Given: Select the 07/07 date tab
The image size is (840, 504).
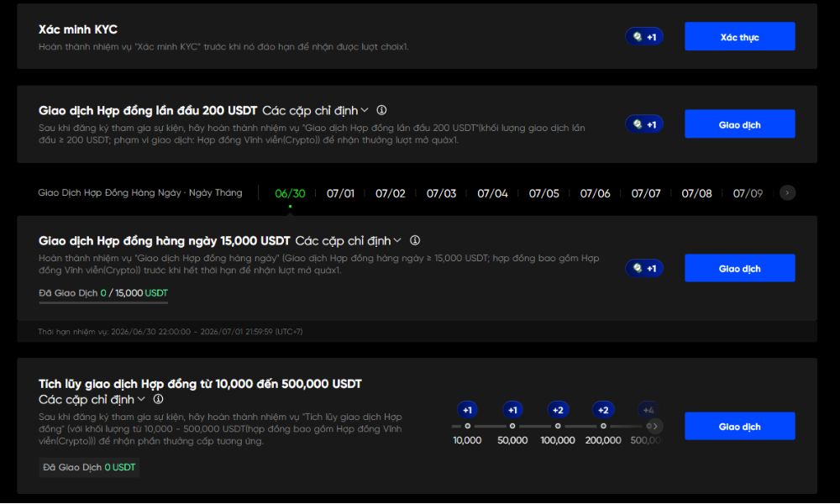Looking at the screenshot, I should coord(645,193).
